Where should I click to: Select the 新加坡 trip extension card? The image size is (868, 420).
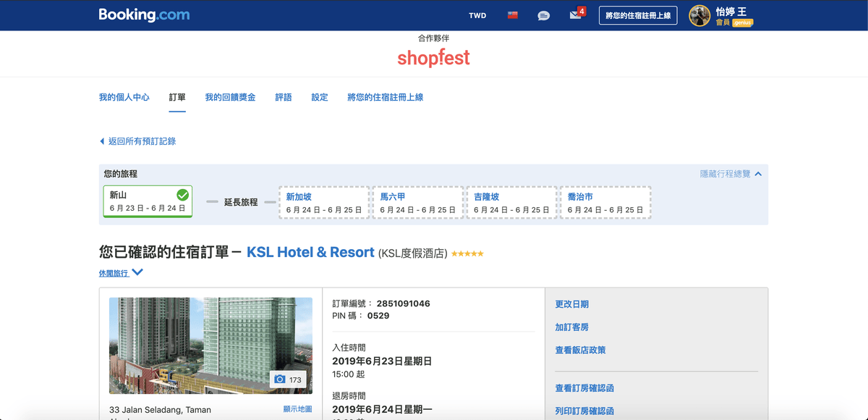324,203
